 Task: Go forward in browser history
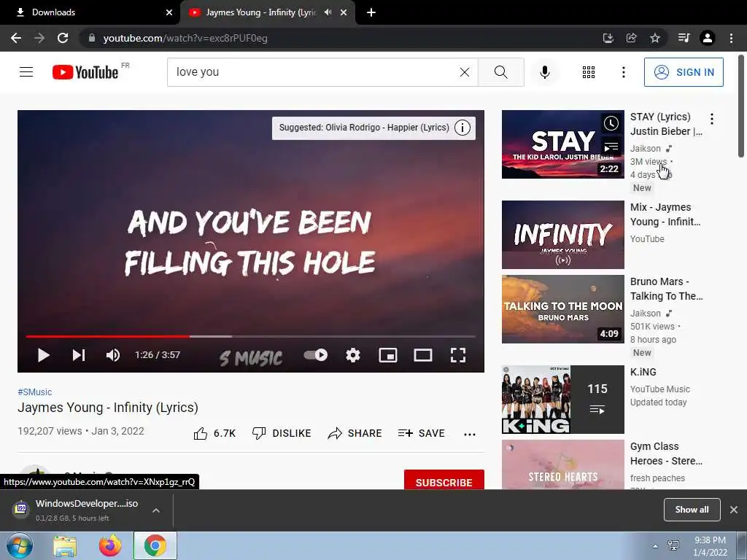39,38
